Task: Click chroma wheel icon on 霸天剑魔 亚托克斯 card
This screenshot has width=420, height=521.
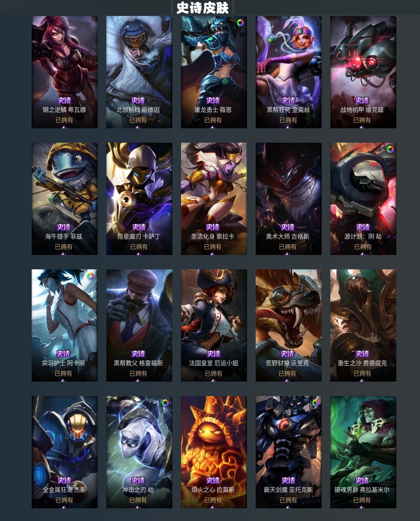Action: 315,403
